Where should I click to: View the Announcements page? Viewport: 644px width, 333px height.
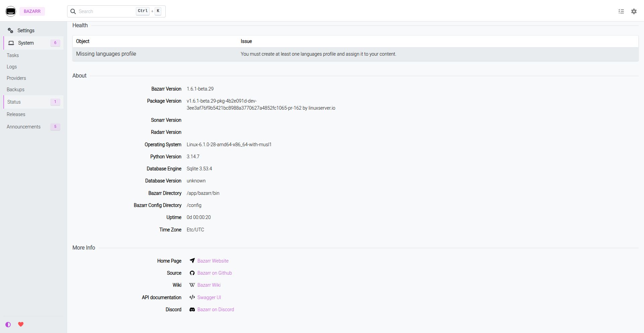pos(34,127)
